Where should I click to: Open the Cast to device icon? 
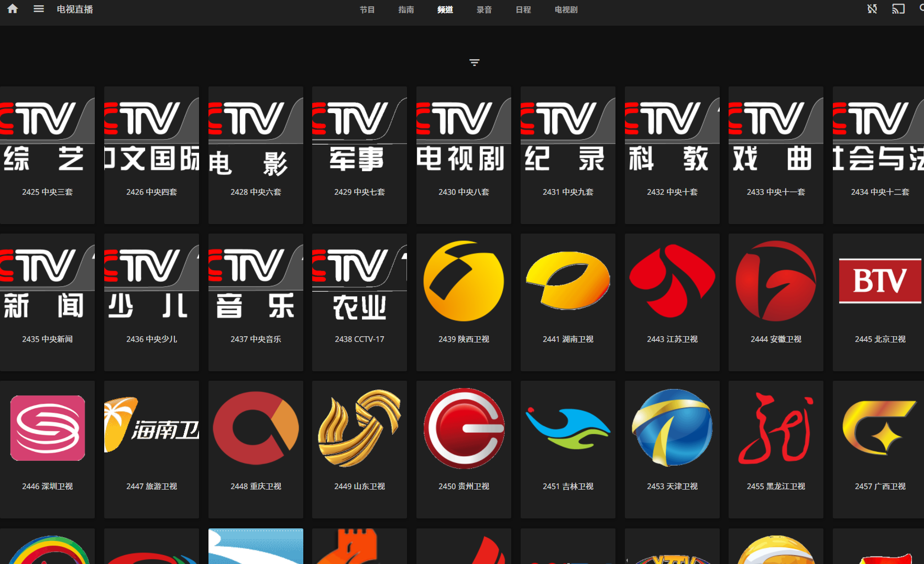tap(898, 9)
